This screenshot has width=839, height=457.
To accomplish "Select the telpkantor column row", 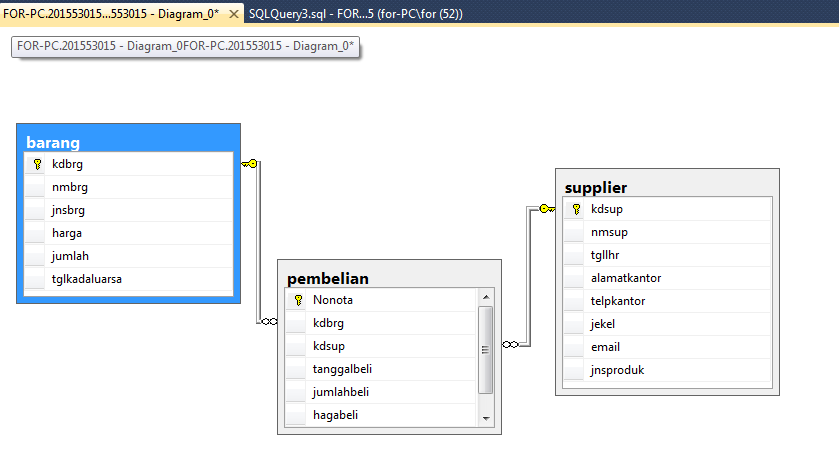I will click(x=667, y=301).
